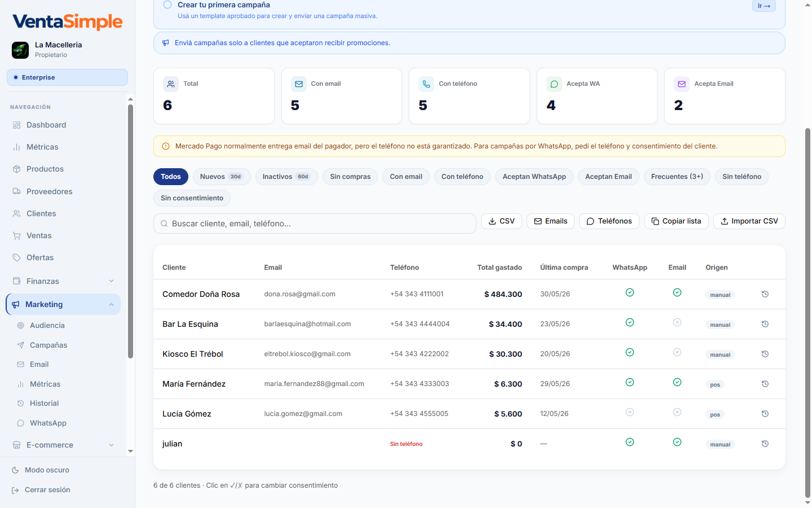Image resolution: width=812 pixels, height=508 pixels.
Task: Filter by Aceptan WhatsApp
Action: click(x=535, y=177)
